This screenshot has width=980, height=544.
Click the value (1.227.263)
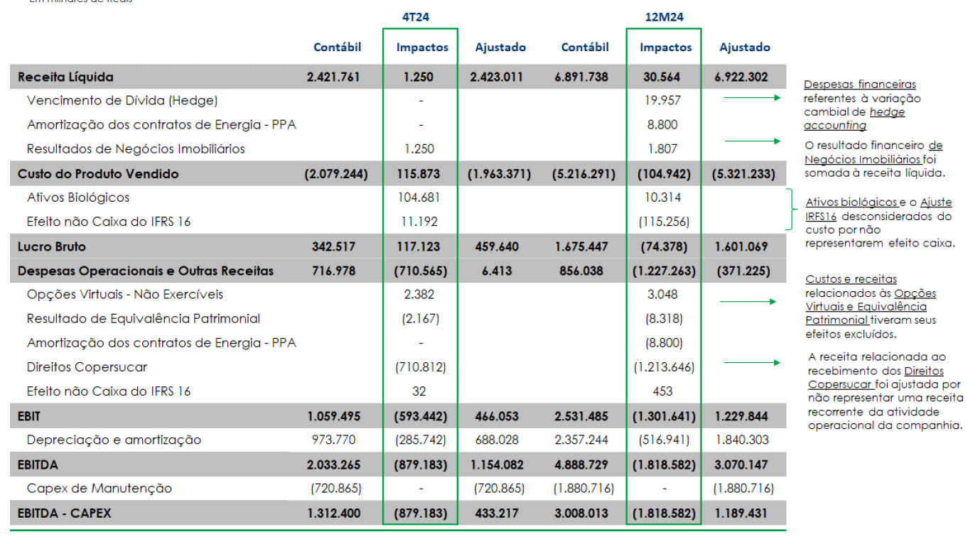[664, 271]
